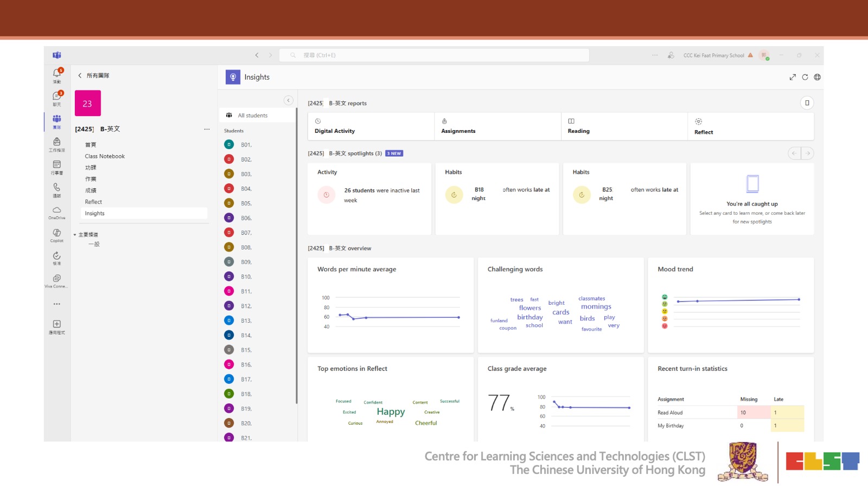Expand Insights tab with pop-out arrow

(x=793, y=77)
